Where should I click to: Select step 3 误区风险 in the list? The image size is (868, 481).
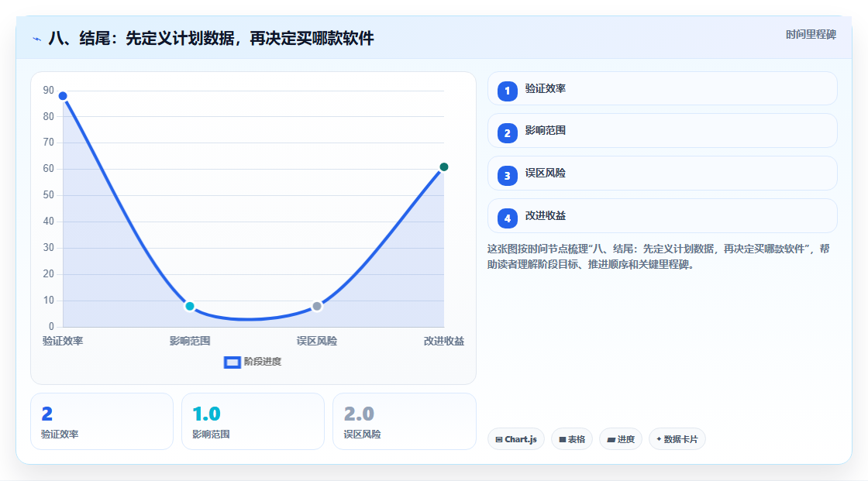[x=662, y=174]
